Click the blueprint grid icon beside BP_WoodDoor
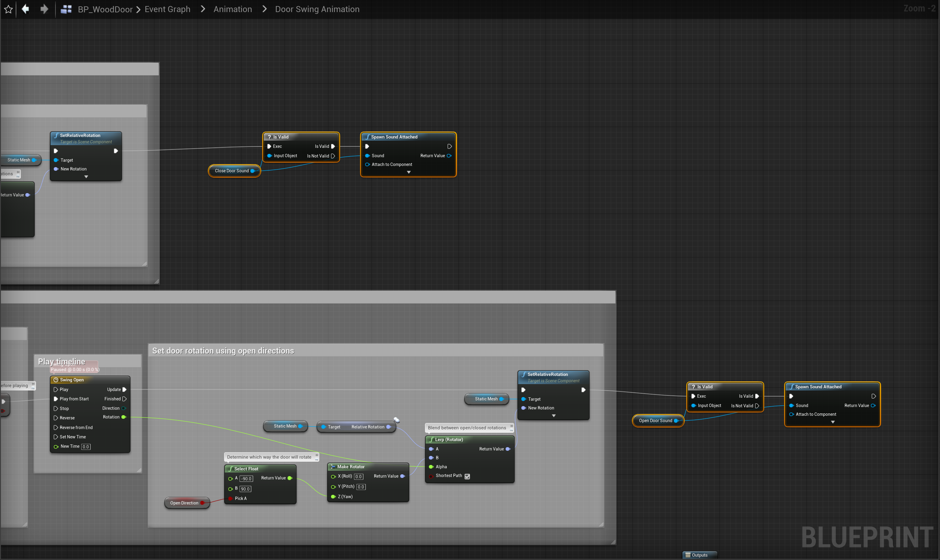This screenshot has width=940, height=560. point(66,9)
